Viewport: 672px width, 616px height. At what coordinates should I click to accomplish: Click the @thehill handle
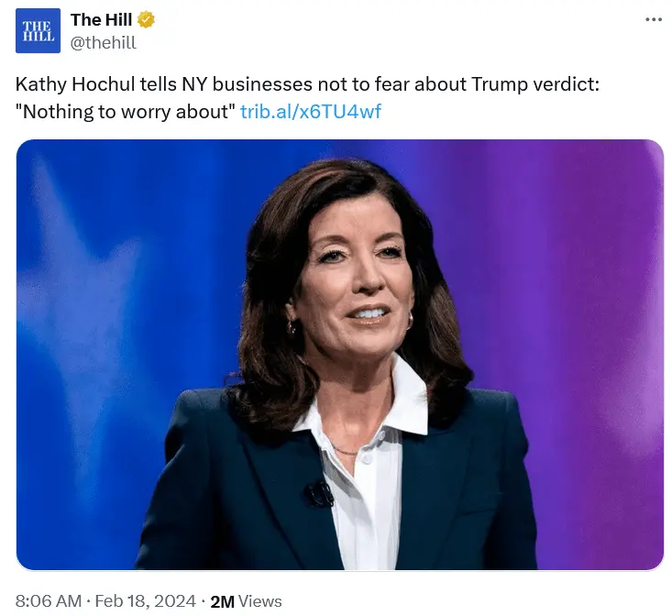click(104, 41)
